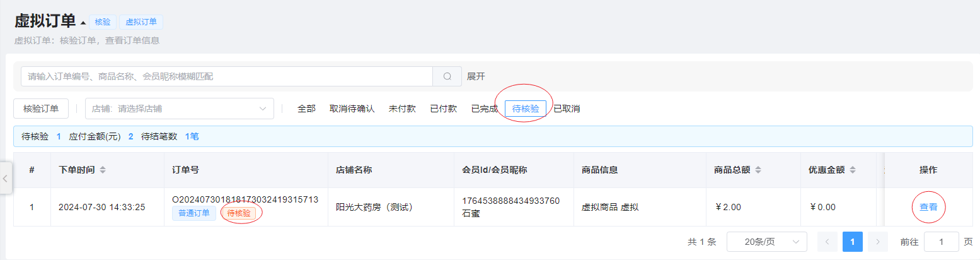Click the 商品信息 column header
The image size is (980, 260).
click(x=599, y=170)
